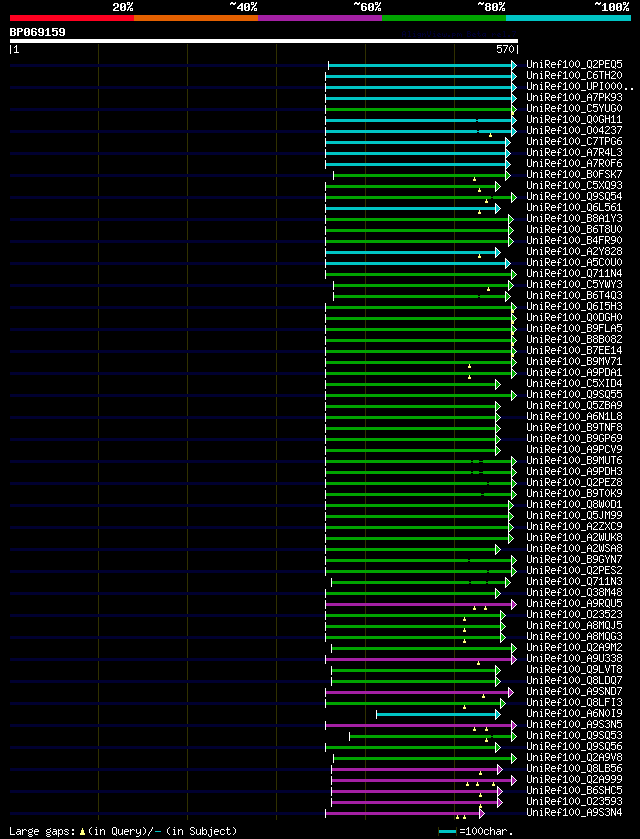This screenshot has width=640, height=839.
Task: Go to entry UniRef100_Q2A9M2
Action: pos(574,647)
